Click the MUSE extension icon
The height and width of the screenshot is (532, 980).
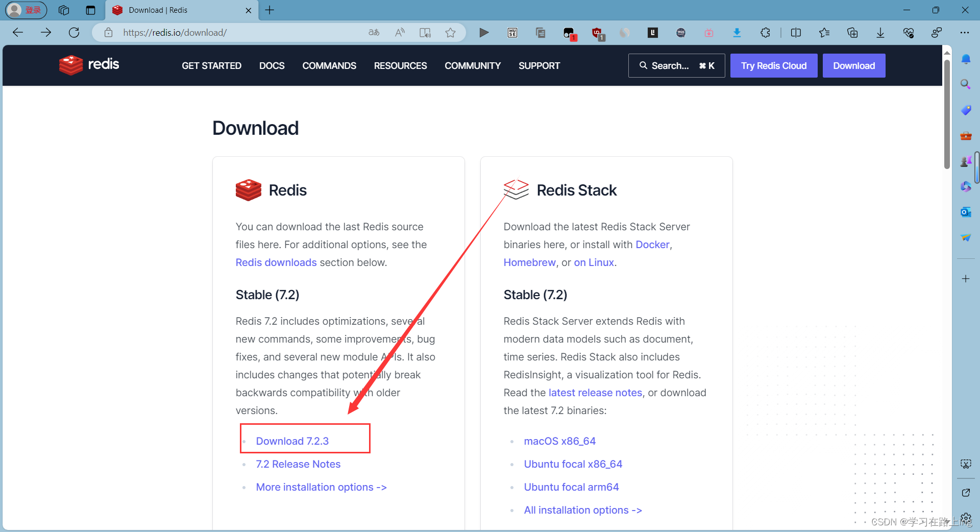tap(512, 33)
